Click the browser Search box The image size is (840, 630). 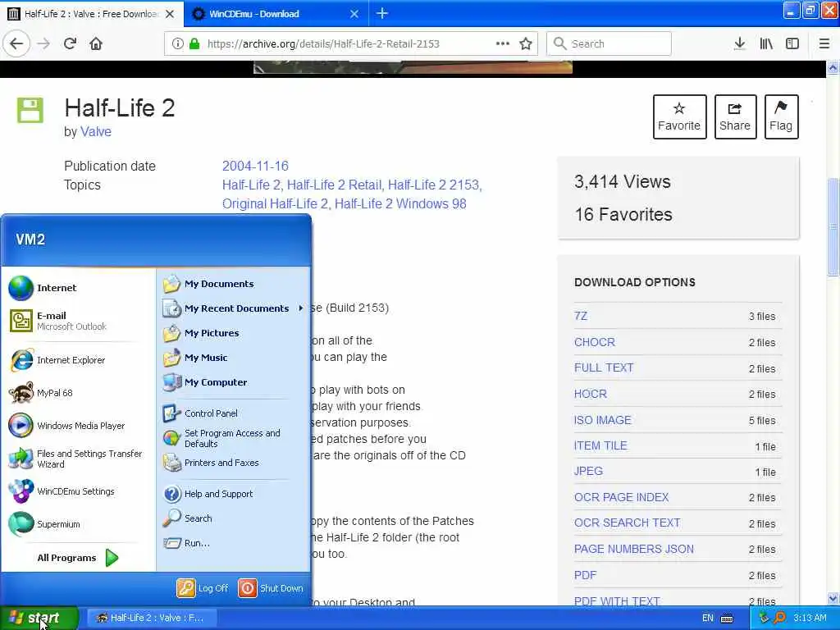609,44
